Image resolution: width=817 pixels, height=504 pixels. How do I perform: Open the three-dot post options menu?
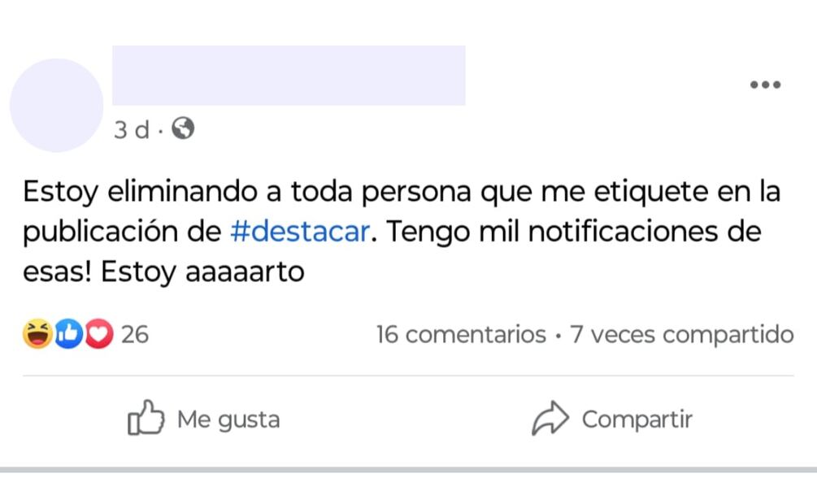(x=765, y=85)
